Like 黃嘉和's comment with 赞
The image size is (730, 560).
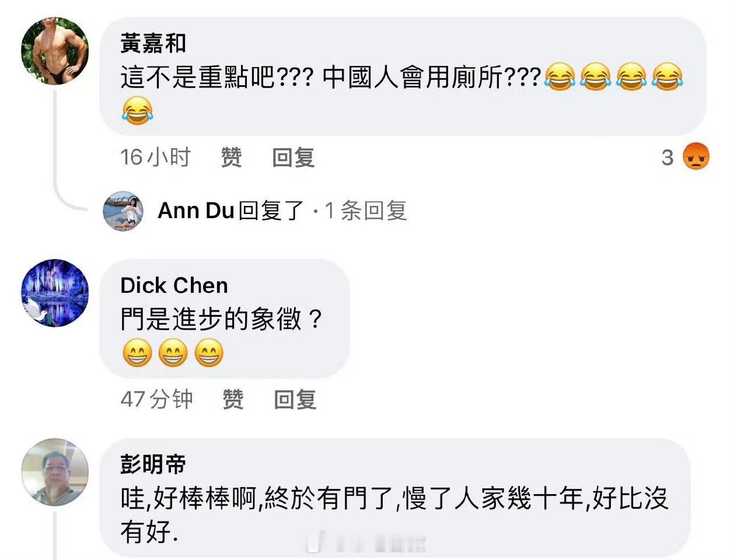(231, 157)
